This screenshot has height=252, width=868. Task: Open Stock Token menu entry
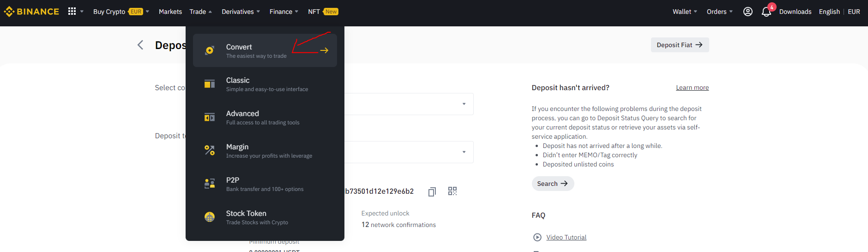(265, 217)
